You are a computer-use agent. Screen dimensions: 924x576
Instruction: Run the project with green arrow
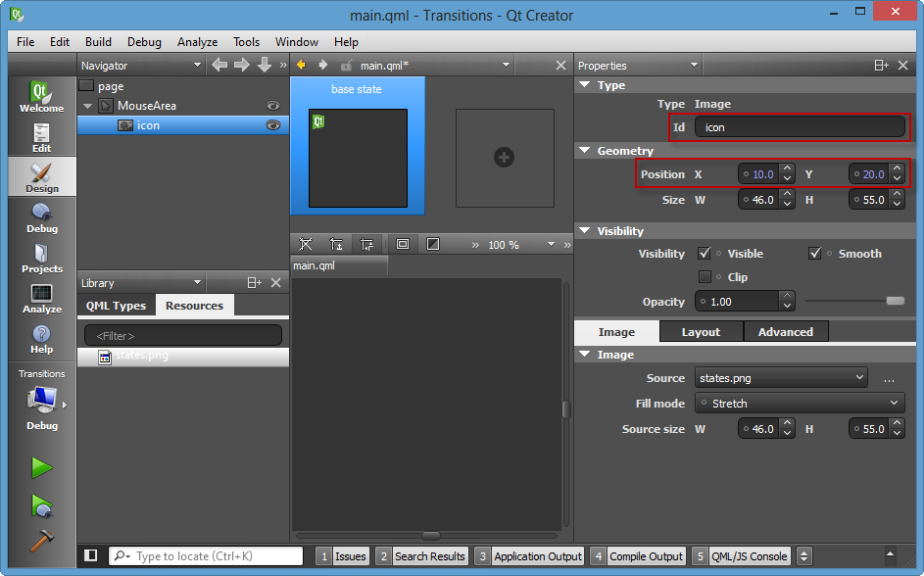pos(42,468)
